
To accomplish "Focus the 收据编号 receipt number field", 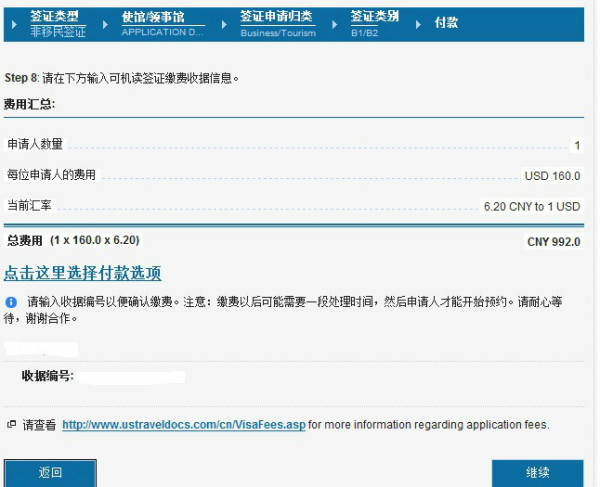I will click(132, 377).
